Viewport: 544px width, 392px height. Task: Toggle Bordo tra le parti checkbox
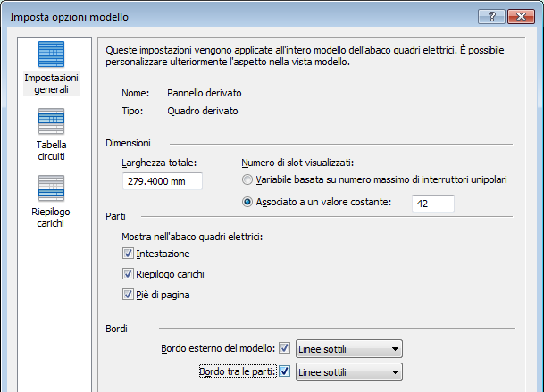(284, 371)
